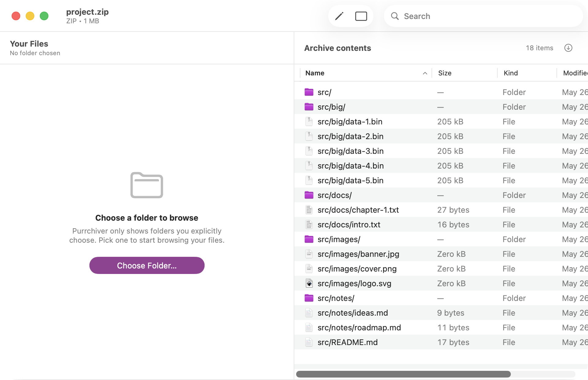Click the data-4.bin file icon
This screenshot has width=588, height=380.
point(309,165)
